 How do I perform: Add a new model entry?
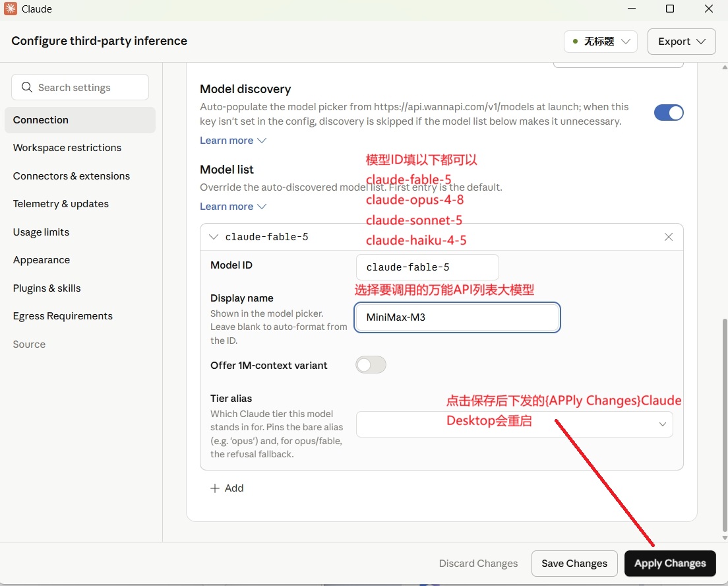pos(227,488)
